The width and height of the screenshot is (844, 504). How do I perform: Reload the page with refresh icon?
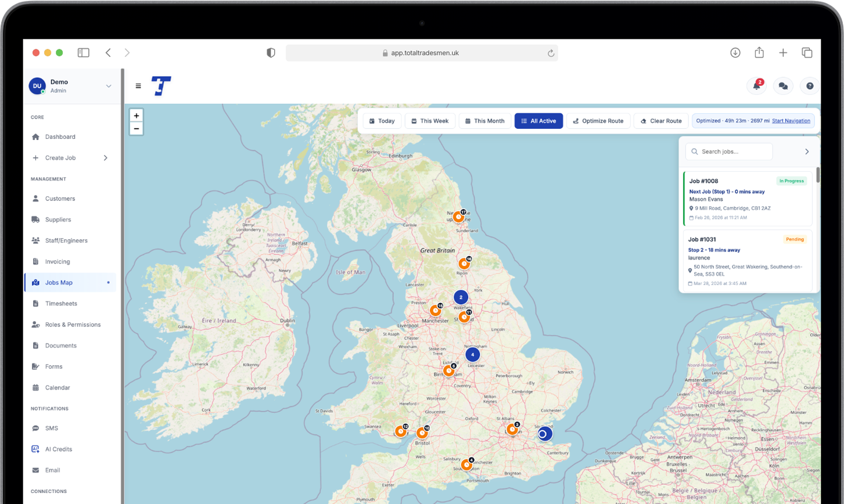[x=551, y=53]
